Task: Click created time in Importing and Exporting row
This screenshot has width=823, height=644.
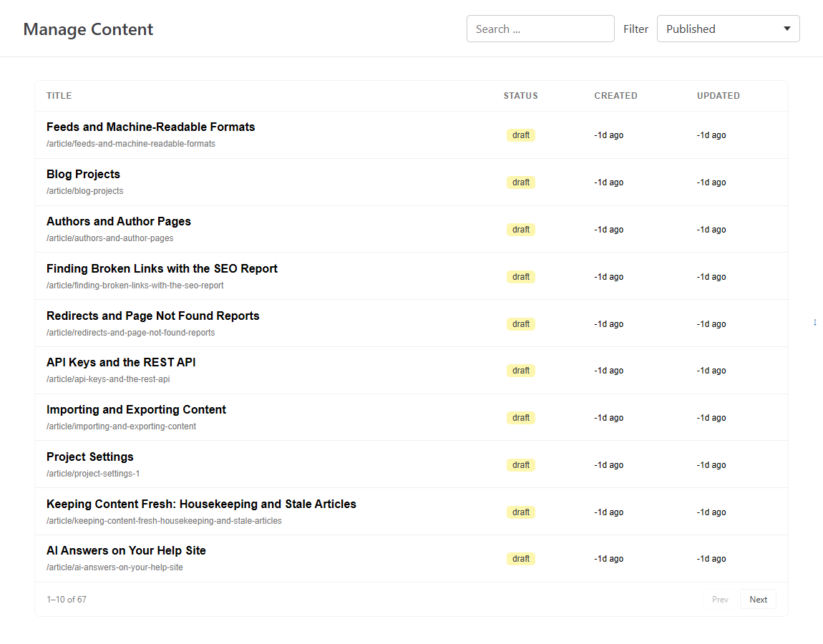Action: coord(609,418)
